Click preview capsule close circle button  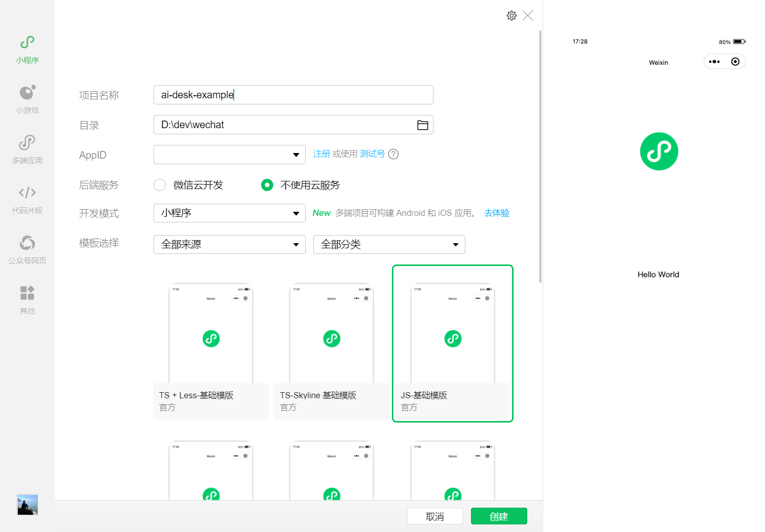[735, 62]
